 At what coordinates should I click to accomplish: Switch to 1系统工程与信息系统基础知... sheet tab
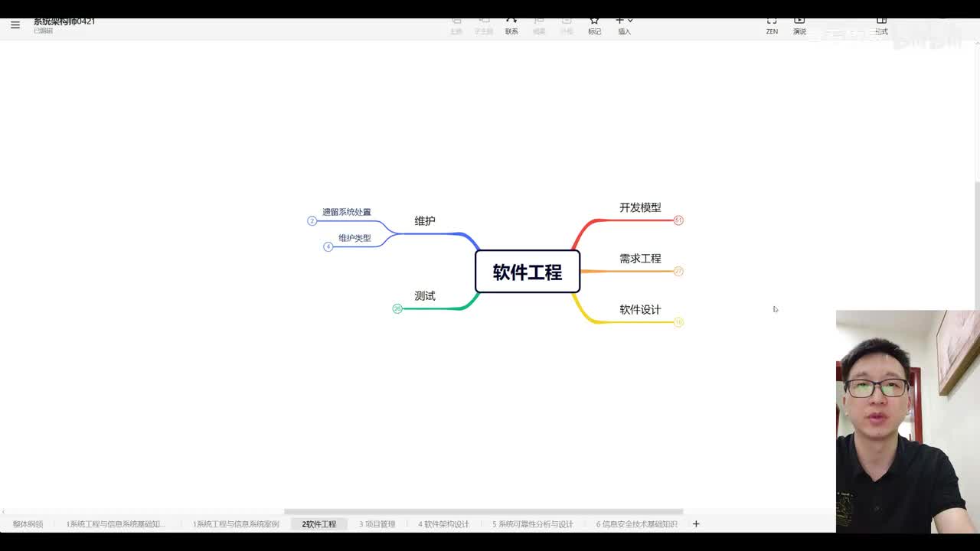(116, 524)
